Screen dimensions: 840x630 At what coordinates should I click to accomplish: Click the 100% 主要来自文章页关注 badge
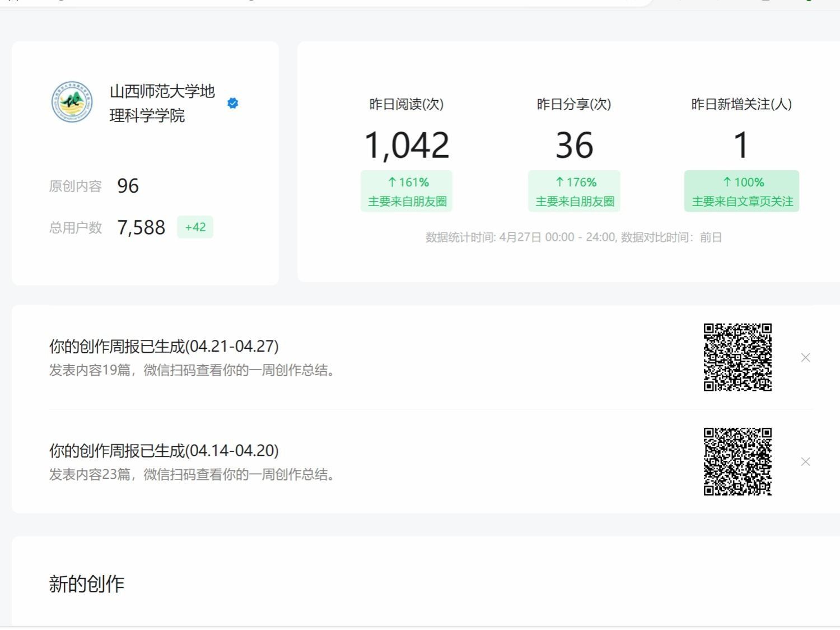coord(741,191)
